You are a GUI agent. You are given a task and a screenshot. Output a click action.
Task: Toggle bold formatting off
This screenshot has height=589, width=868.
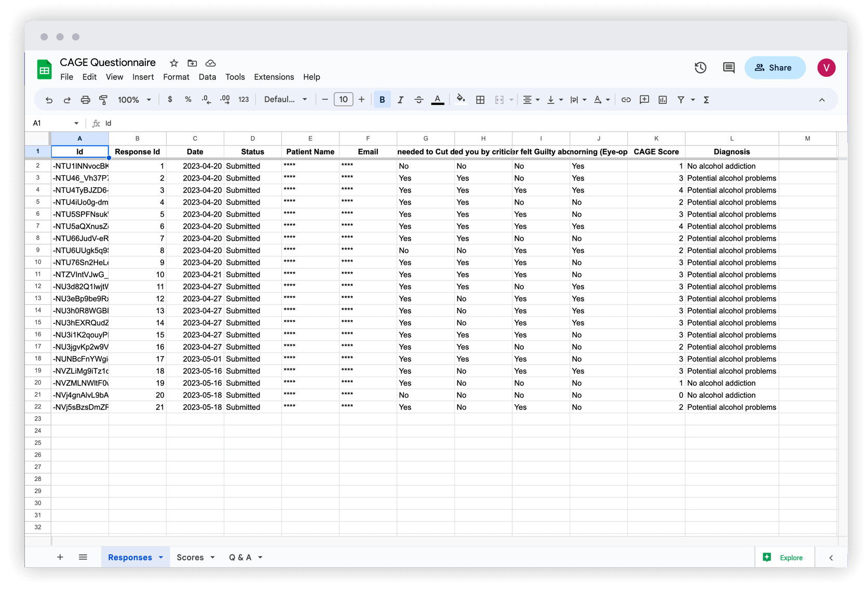[x=382, y=99]
